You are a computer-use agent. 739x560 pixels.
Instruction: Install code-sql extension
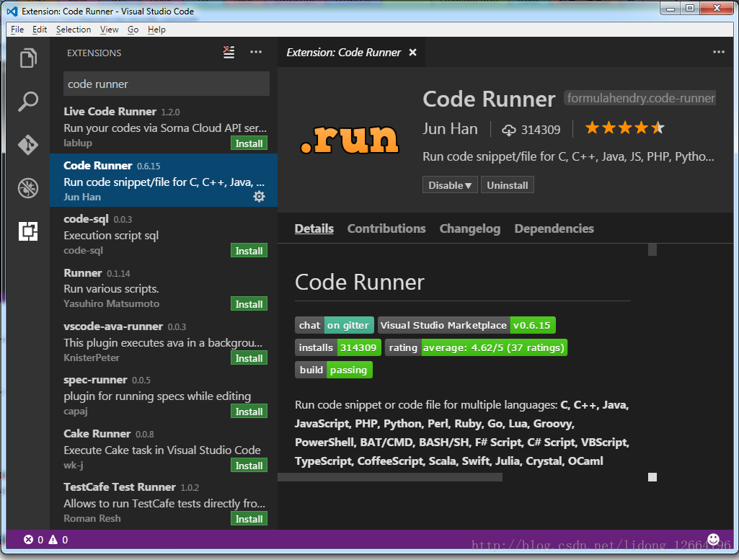(x=249, y=251)
